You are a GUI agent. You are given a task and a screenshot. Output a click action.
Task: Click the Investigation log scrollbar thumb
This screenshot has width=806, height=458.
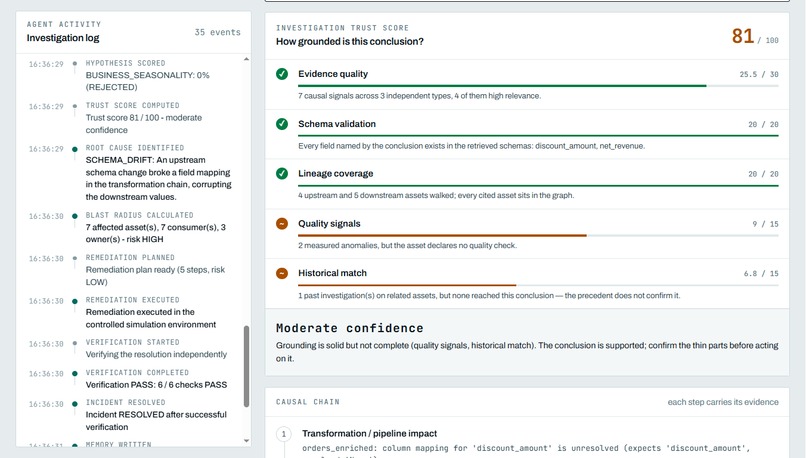click(x=246, y=366)
